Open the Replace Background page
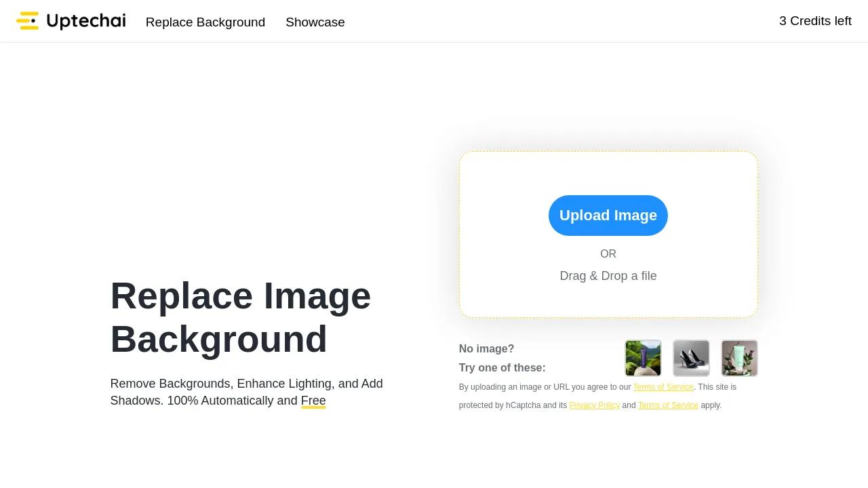Viewport: 868px width, 488px height. click(205, 22)
